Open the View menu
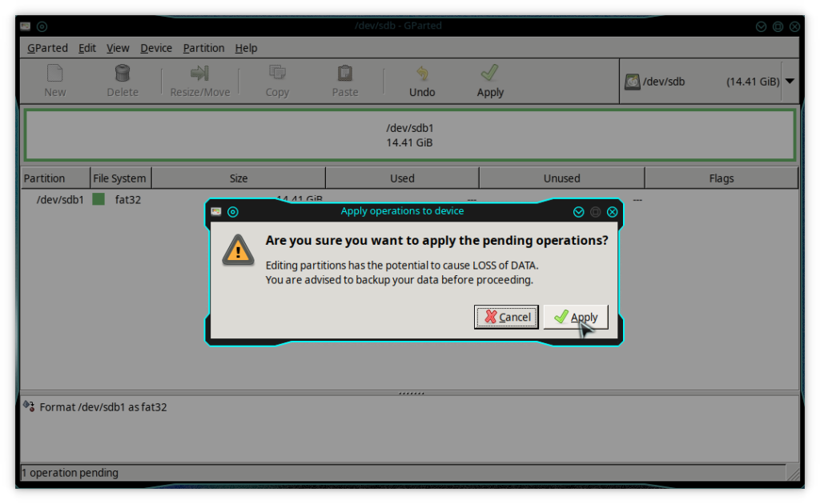 click(118, 48)
